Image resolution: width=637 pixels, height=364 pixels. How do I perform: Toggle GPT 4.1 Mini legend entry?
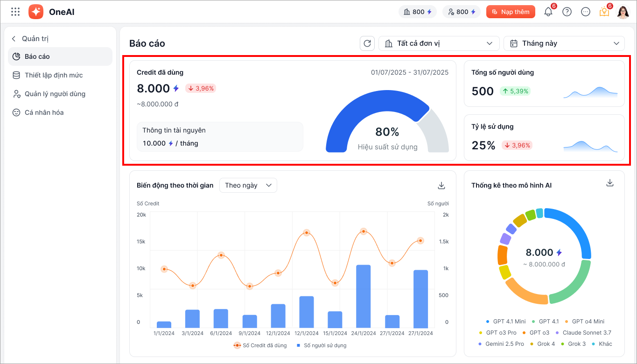[x=505, y=322]
